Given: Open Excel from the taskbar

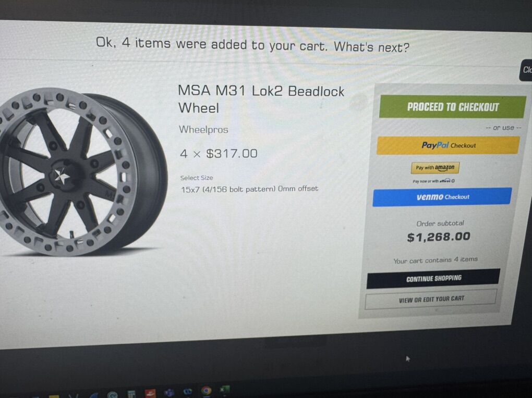Looking at the screenshot, I should tap(224, 390).
